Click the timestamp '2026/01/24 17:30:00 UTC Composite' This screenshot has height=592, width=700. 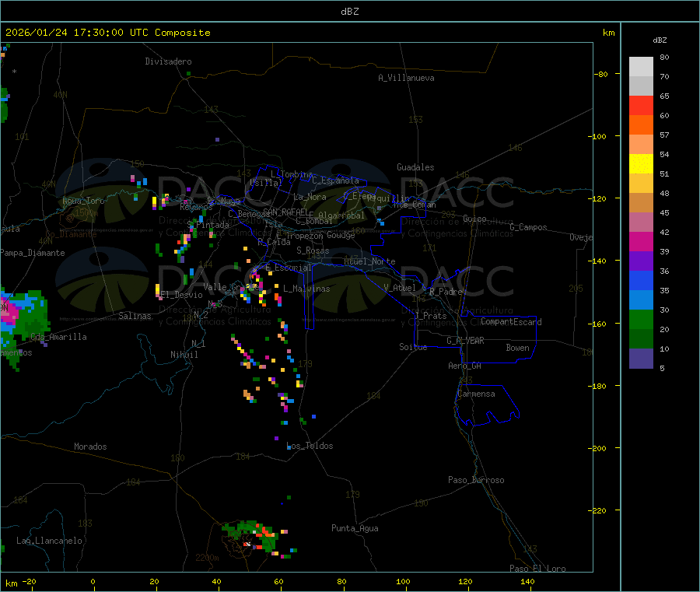pyautogui.click(x=107, y=33)
